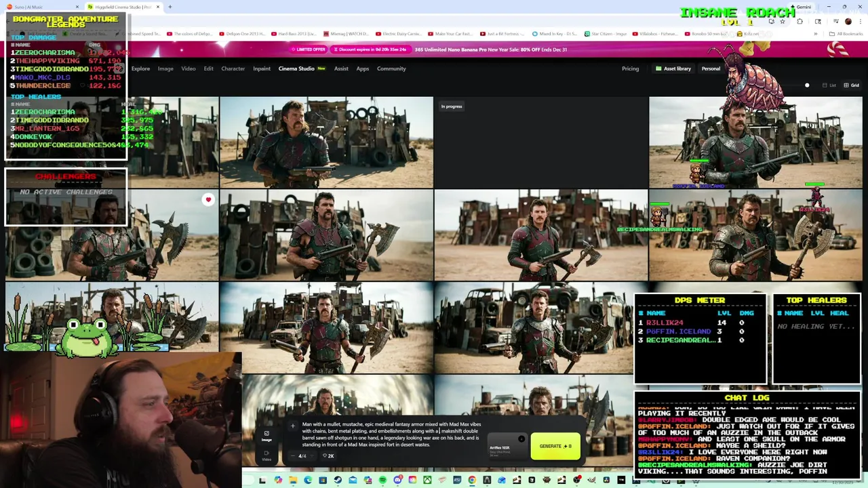868x488 pixels.
Task: Open the top center mullet warrior image
Action: tap(326, 142)
